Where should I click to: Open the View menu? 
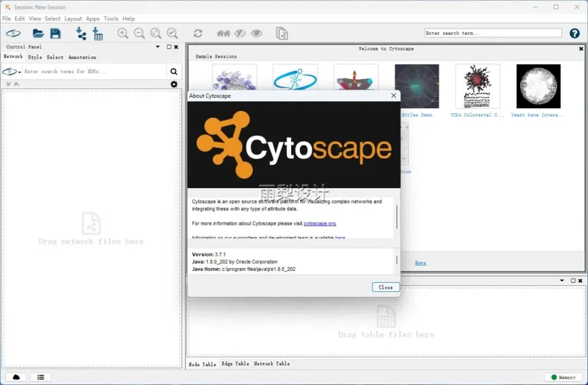point(35,18)
